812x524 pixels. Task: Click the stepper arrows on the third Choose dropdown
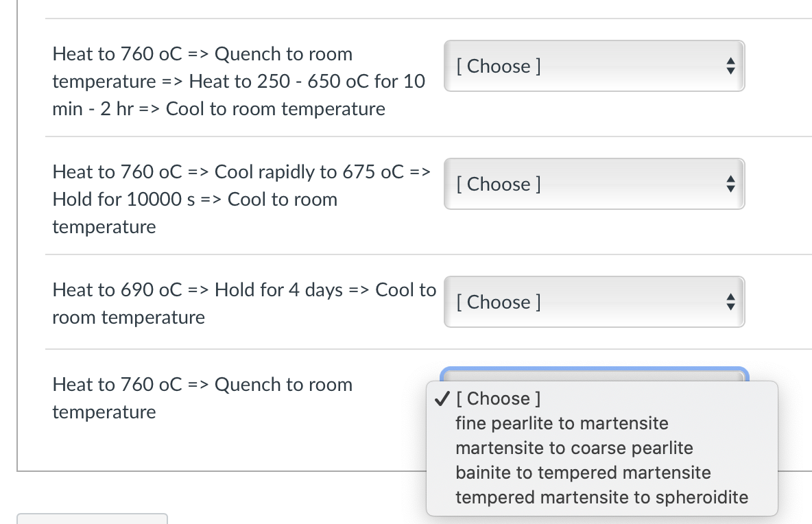tap(730, 302)
